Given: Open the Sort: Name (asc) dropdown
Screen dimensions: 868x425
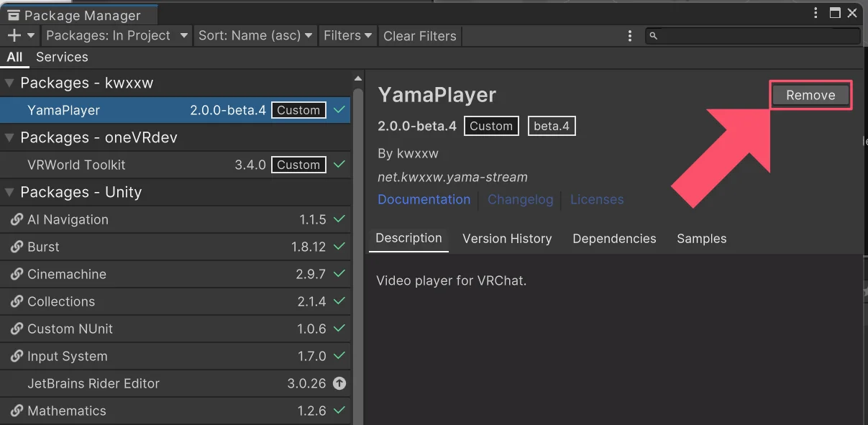Looking at the screenshot, I should click(x=255, y=35).
